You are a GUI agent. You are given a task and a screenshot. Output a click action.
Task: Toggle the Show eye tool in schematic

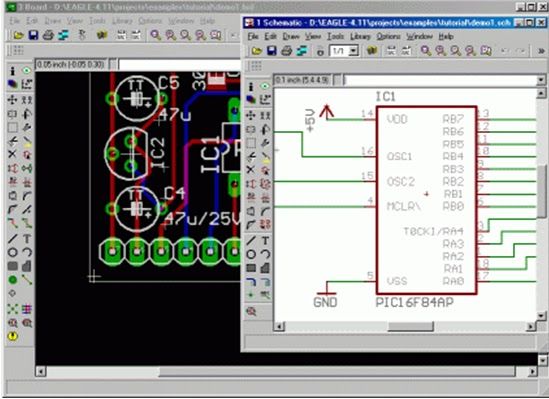(x=265, y=86)
